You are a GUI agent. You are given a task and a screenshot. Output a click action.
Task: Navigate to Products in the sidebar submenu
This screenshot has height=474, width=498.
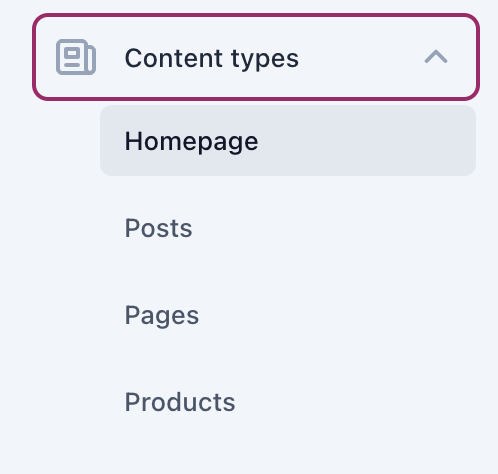point(288,402)
